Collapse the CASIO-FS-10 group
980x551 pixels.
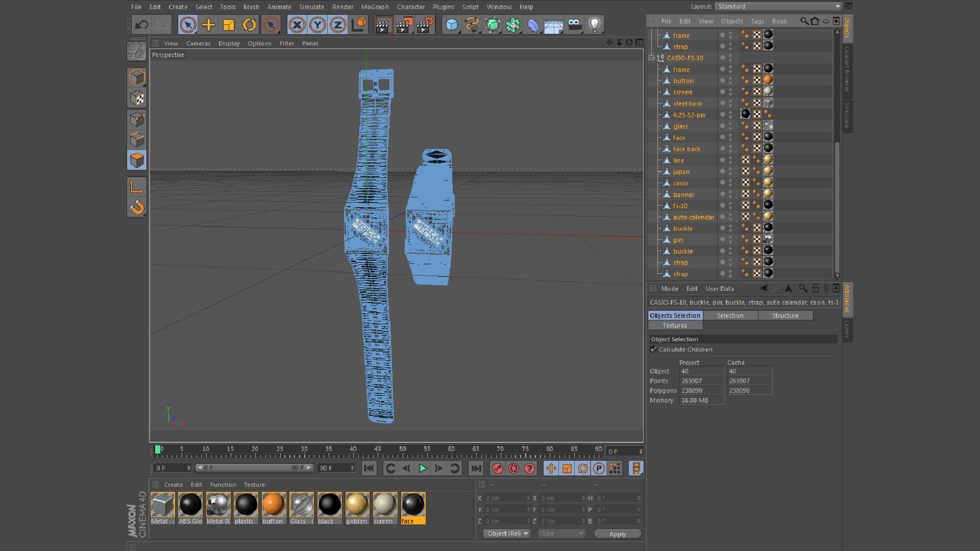pyautogui.click(x=652, y=58)
